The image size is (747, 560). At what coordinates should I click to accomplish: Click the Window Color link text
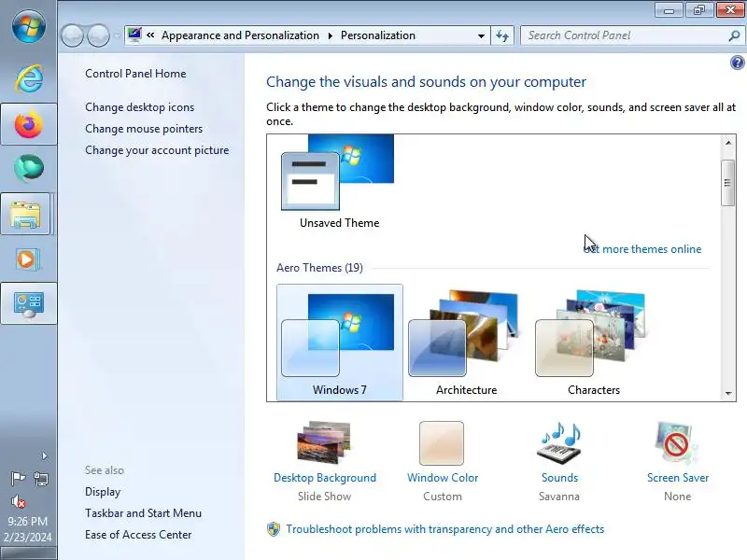[443, 478]
